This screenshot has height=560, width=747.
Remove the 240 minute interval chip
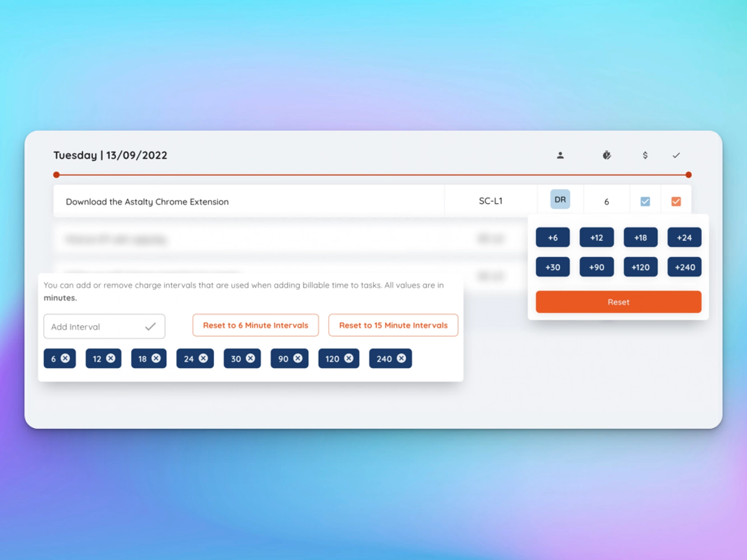tap(401, 358)
